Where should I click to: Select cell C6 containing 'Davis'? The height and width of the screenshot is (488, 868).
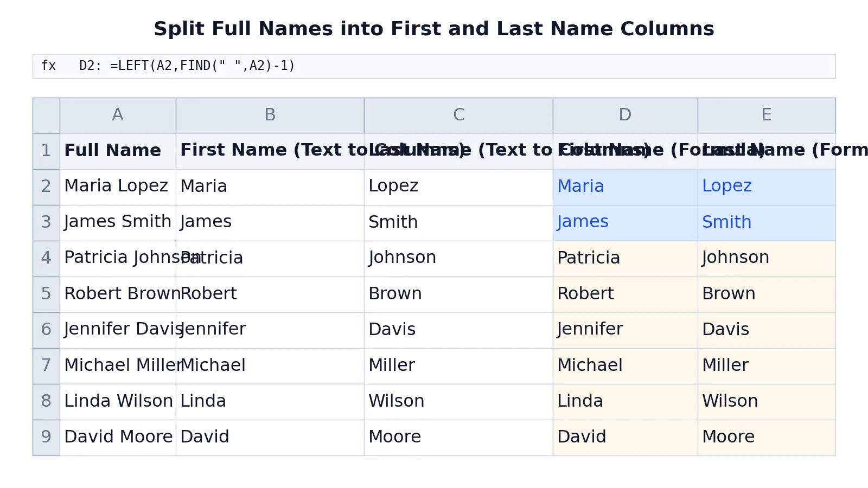pyautogui.click(x=458, y=330)
